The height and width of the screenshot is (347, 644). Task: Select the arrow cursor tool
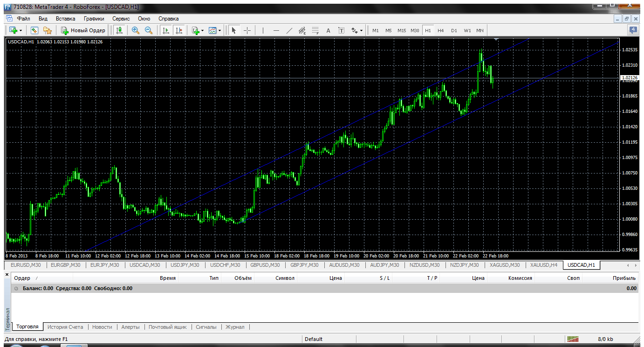click(x=234, y=30)
